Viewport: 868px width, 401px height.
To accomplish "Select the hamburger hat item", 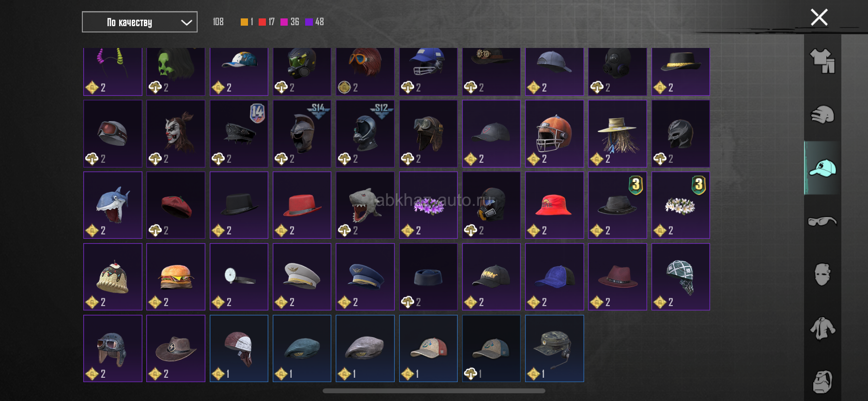I will [x=176, y=277].
